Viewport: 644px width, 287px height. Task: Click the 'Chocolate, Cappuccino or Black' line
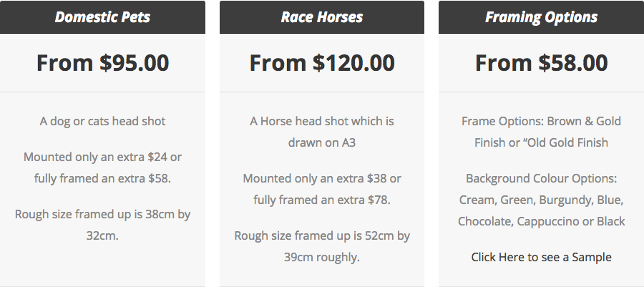point(542,221)
